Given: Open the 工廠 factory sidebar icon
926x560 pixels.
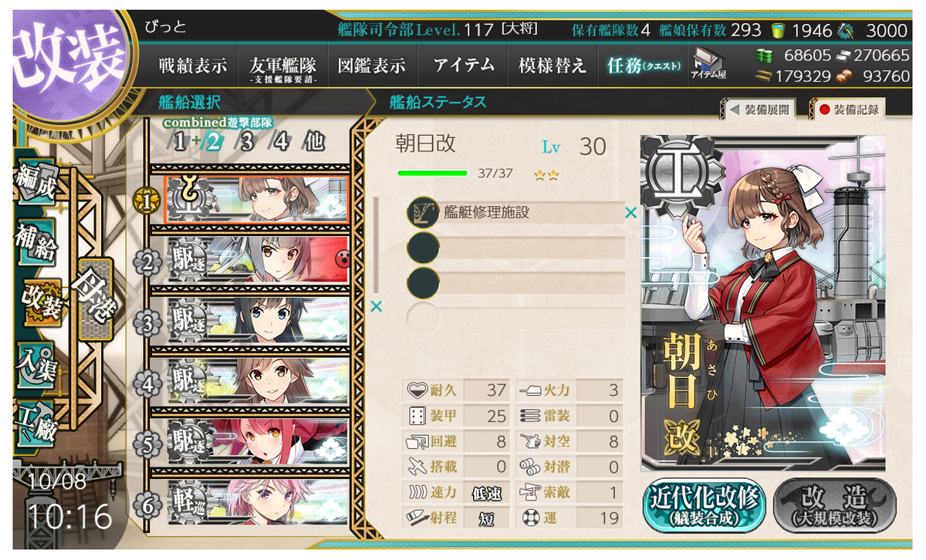Looking at the screenshot, I should 35,425.
